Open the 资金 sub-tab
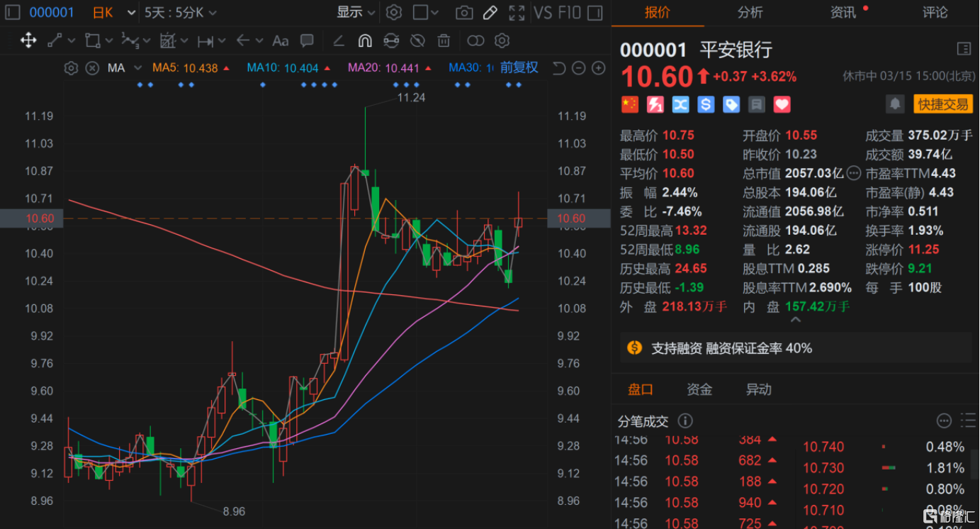Image resolution: width=980 pixels, height=529 pixels. pyautogui.click(x=699, y=389)
